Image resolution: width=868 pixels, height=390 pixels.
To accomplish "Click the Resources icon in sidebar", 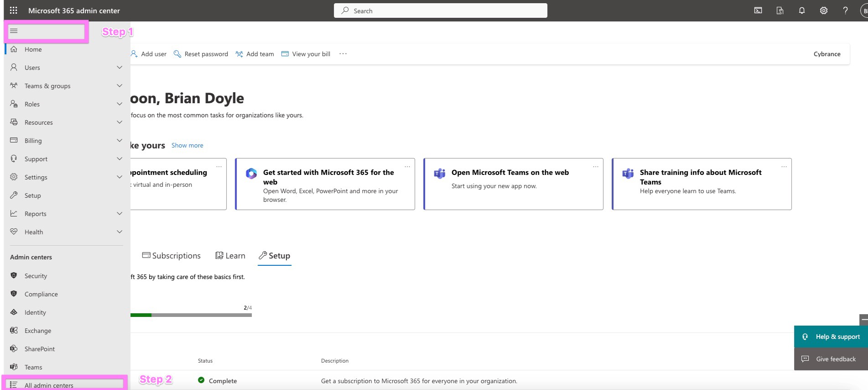I will pyautogui.click(x=14, y=122).
